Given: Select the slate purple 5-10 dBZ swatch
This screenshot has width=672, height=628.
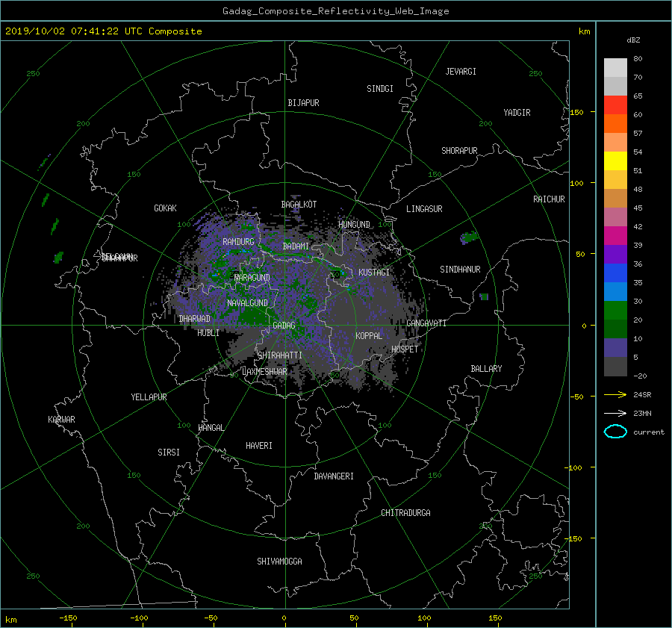Looking at the screenshot, I should [x=615, y=348].
